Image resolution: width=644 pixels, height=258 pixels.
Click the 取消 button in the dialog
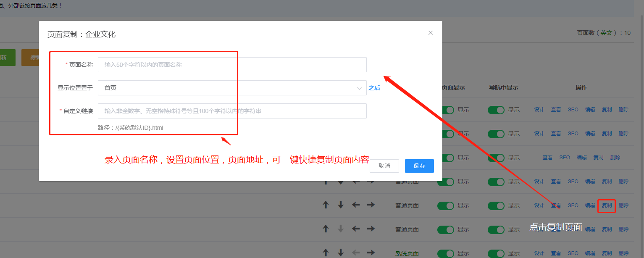(384, 166)
